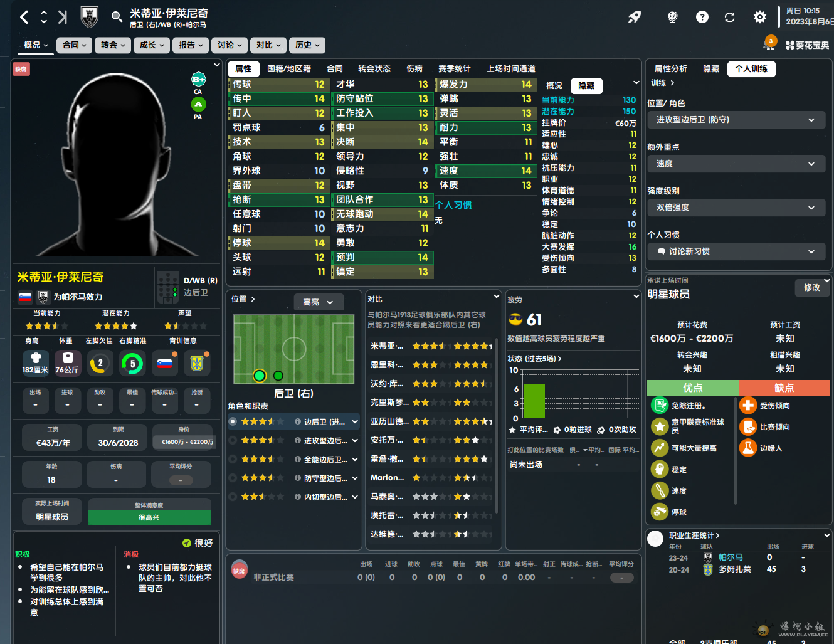This screenshot has width=834, height=644.
Task: Open the 高亮 dropdown above the pitch
Action: pyautogui.click(x=319, y=302)
